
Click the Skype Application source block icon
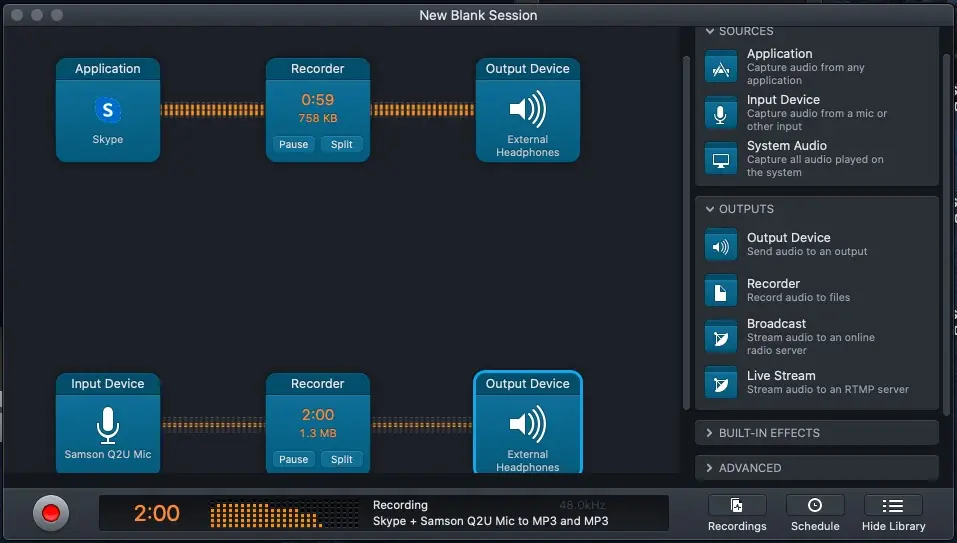[x=107, y=109]
